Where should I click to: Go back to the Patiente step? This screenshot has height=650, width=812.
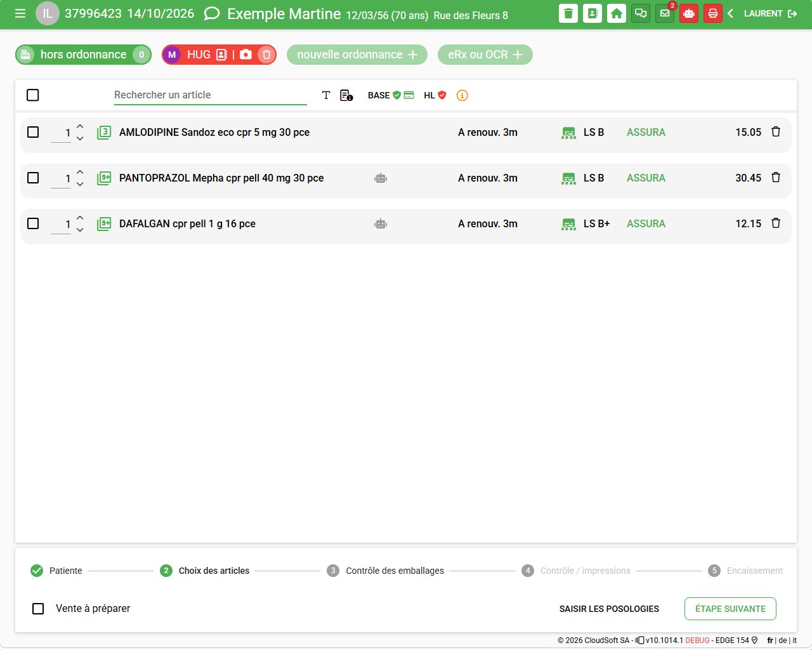pos(56,571)
